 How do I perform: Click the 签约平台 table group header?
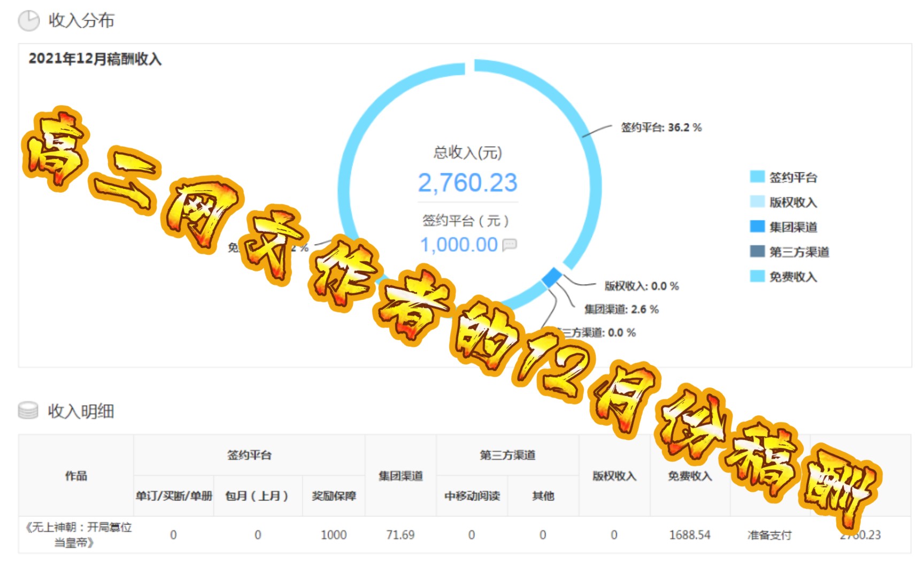(x=249, y=455)
